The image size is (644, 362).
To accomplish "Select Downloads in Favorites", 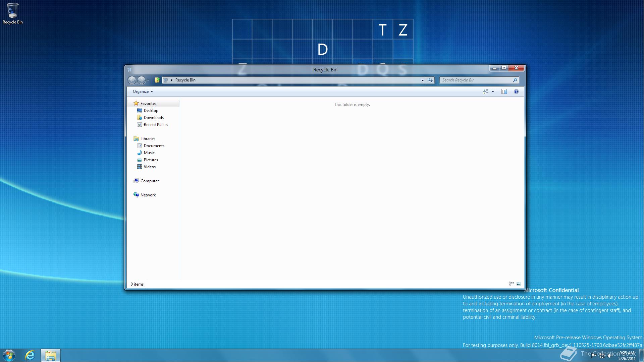I will (154, 118).
